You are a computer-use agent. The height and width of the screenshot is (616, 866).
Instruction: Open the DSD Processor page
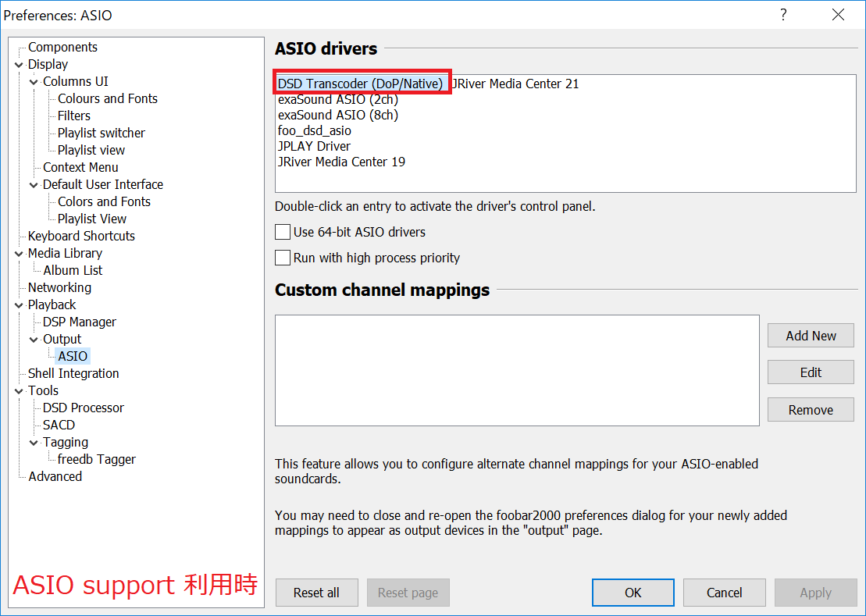click(84, 408)
